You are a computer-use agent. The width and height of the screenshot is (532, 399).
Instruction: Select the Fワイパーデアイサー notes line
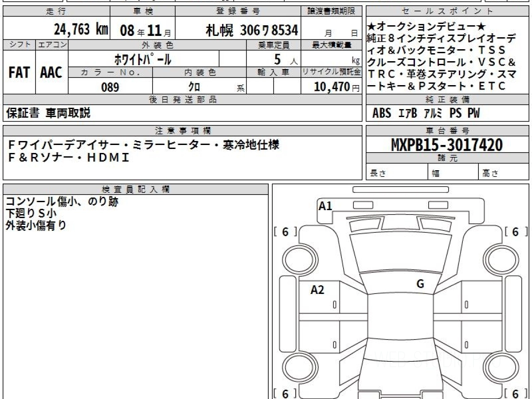pos(144,145)
